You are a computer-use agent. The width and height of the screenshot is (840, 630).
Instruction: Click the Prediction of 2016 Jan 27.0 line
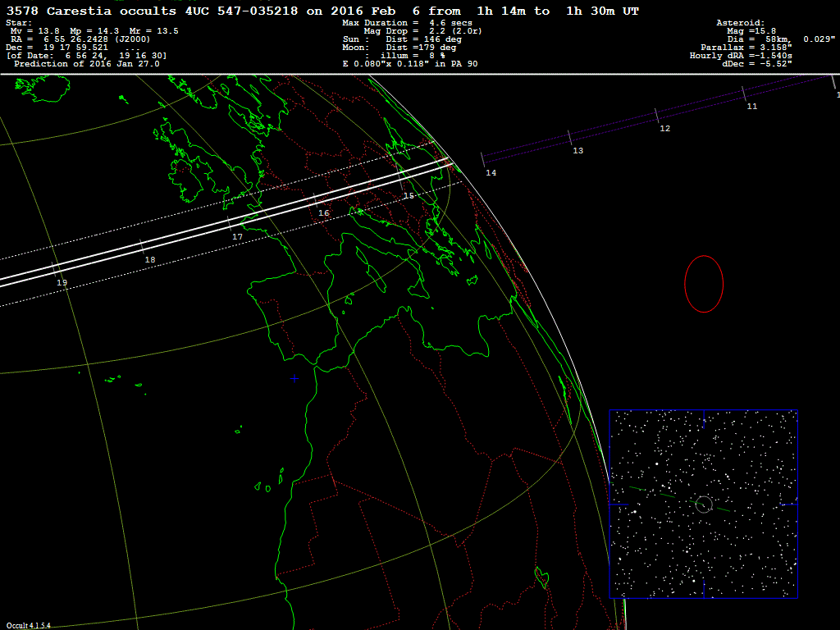[x=86, y=64]
